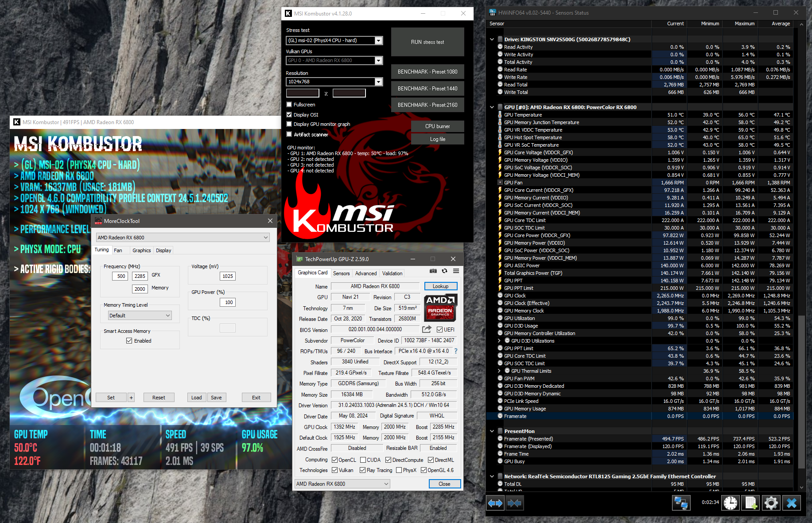Switch to the Graphics tab in MoreClockTool
The width and height of the screenshot is (812, 523).
[142, 250]
